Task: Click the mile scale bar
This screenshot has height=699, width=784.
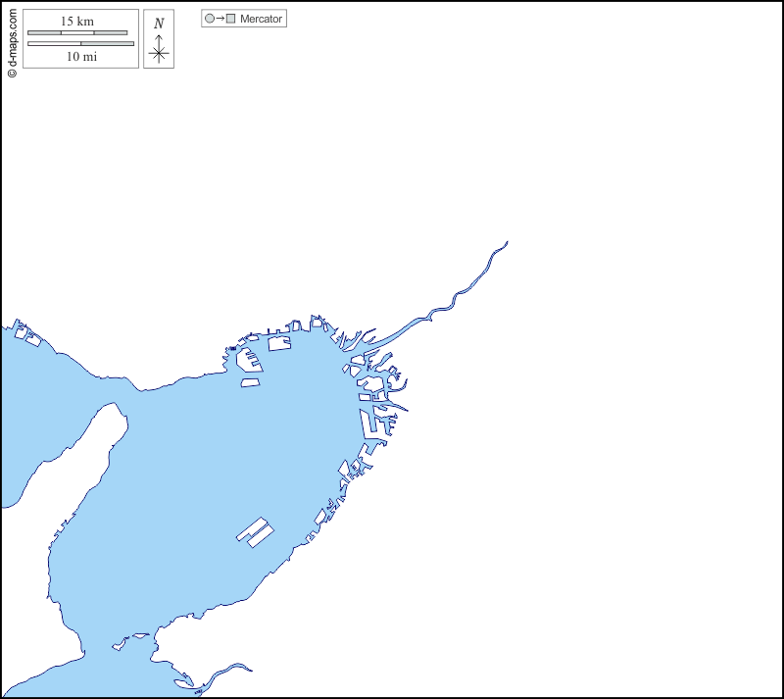Action: (80, 43)
